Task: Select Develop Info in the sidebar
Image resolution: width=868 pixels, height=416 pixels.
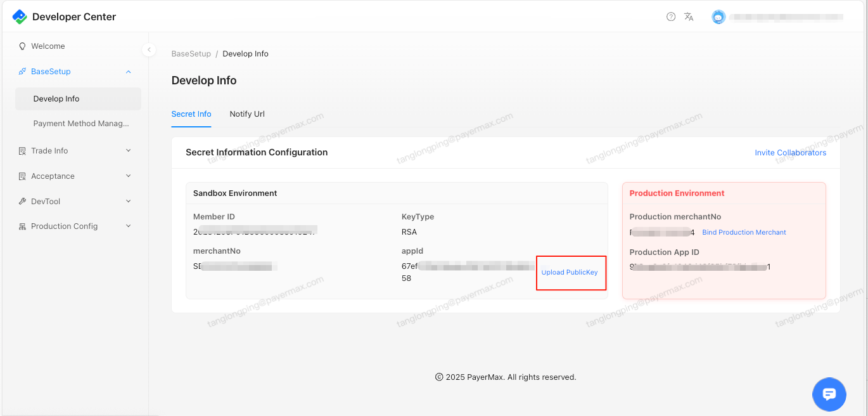Action: click(x=56, y=99)
